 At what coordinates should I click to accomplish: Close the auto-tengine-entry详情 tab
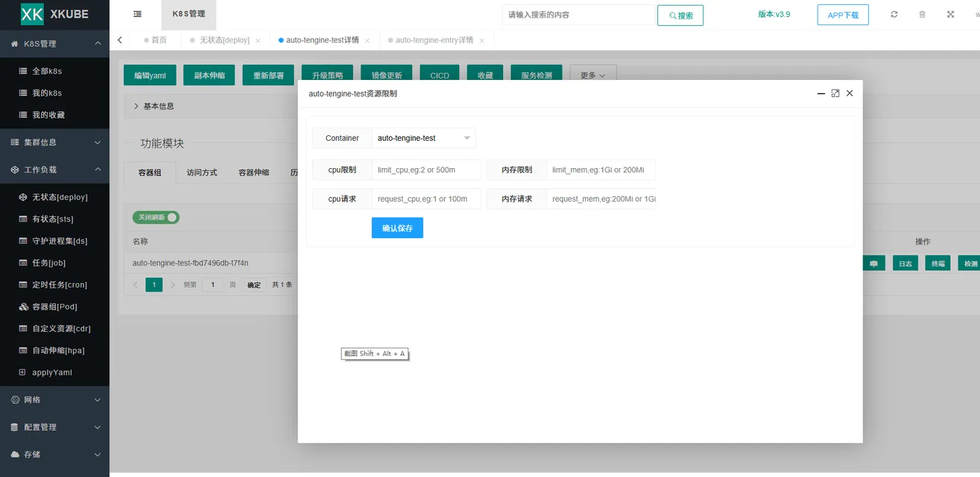pos(481,41)
